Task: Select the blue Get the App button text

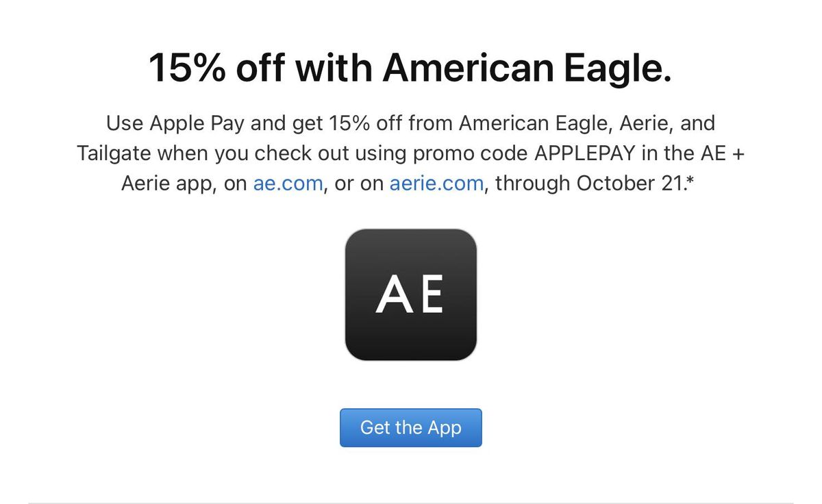Action: click(x=410, y=427)
